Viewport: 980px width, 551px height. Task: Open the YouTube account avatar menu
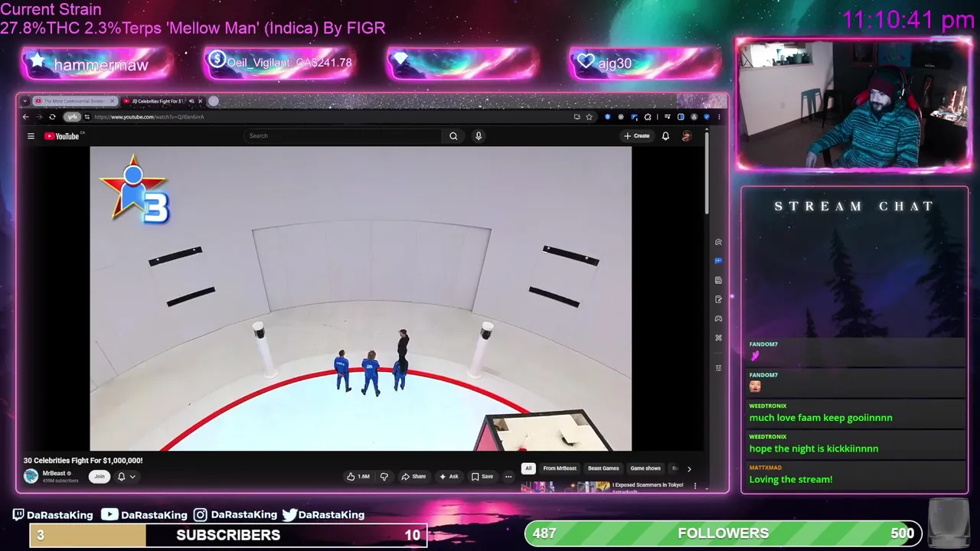pyautogui.click(x=686, y=136)
